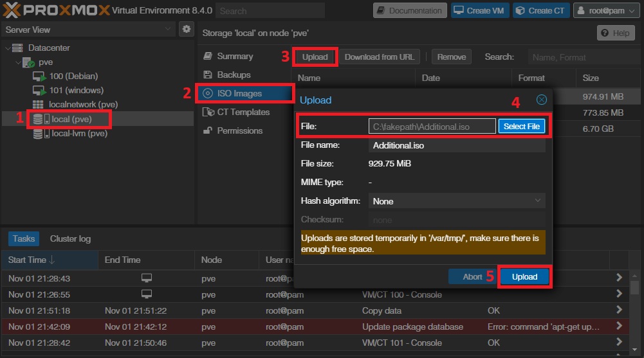Select local-lvm (pve) in the tree
644x358 pixels.
(79, 133)
